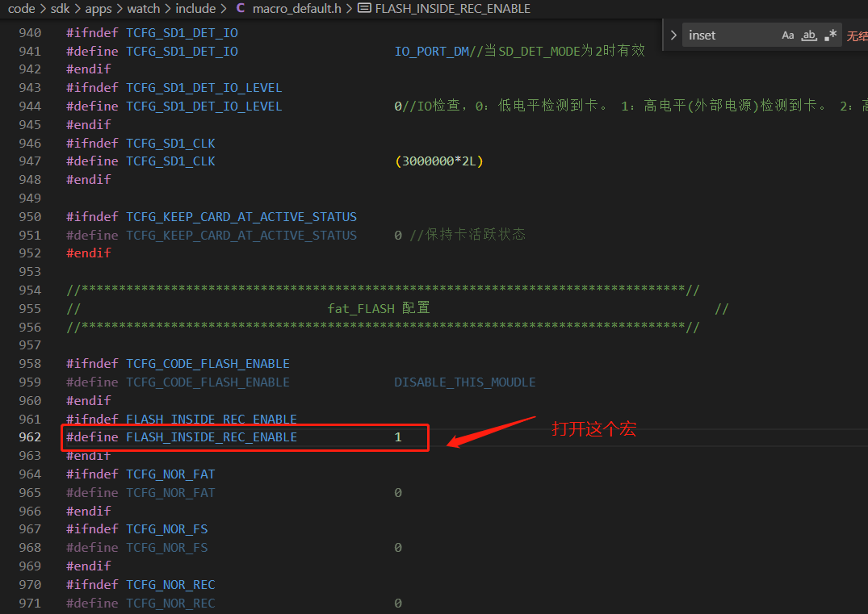Click "TCFG_NOR_FS" on line 967

(167, 529)
